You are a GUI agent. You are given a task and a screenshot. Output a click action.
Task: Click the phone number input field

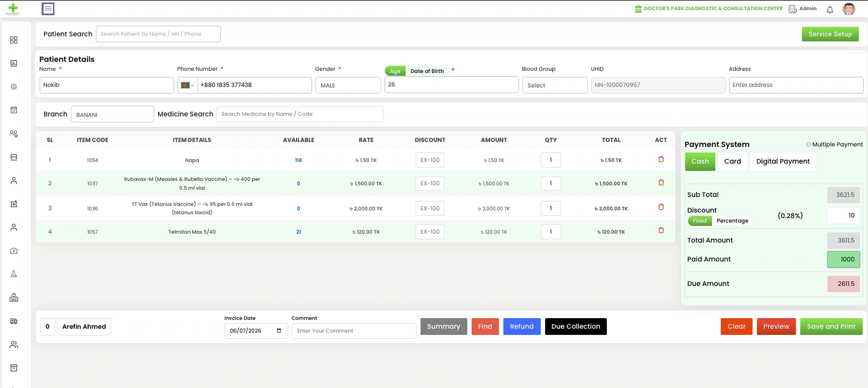pyautogui.click(x=254, y=85)
